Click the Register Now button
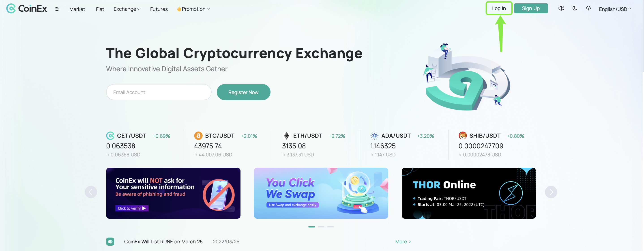 [x=243, y=92]
